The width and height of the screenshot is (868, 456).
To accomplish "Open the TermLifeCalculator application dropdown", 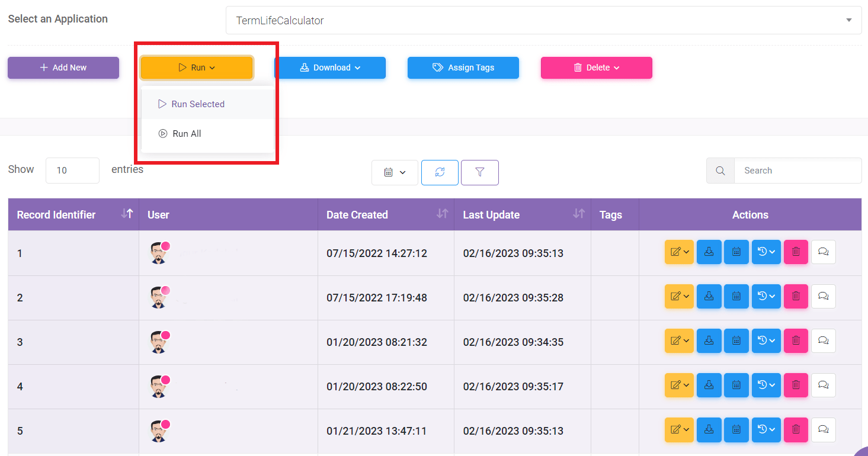I will 544,21.
